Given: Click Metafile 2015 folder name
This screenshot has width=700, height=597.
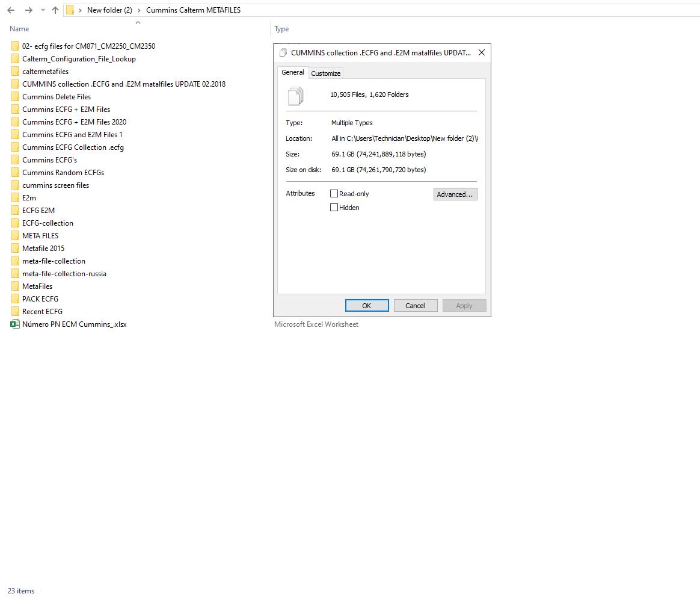Looking at the screenshot, I should (x=43, y=248).
